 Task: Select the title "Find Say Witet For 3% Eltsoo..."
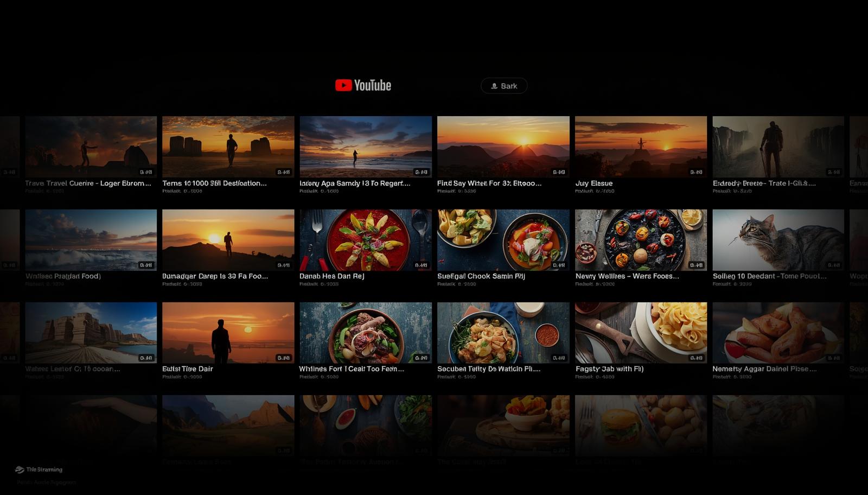[x=489, y=183]
